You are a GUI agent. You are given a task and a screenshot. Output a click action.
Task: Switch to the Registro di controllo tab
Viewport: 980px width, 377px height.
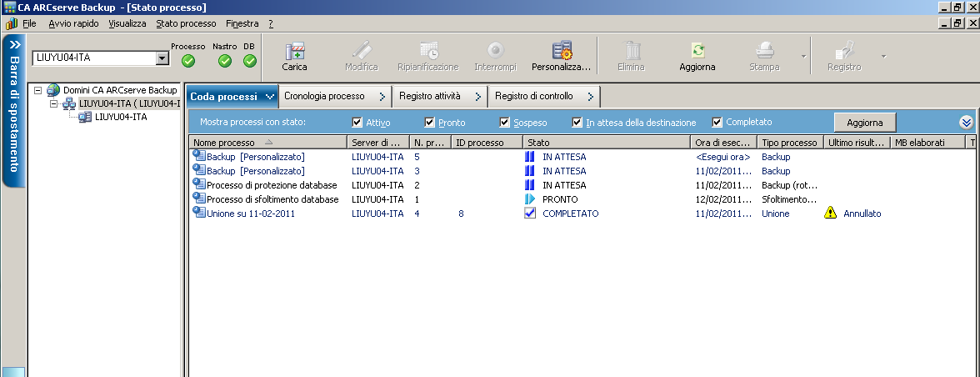point(543,96)
